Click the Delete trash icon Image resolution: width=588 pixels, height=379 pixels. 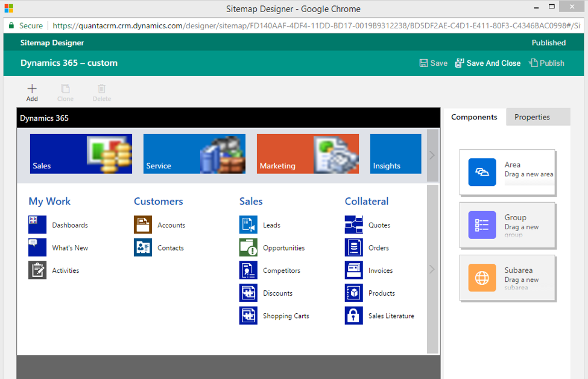(102, 89)
